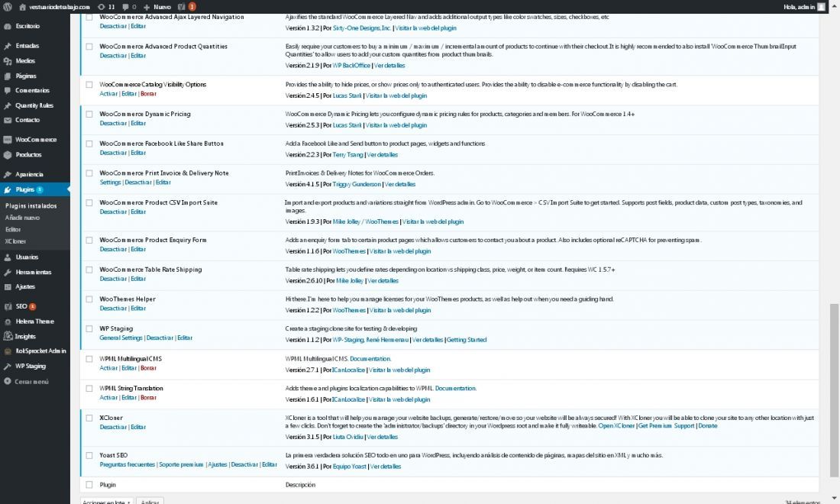Image resolution: width=840 pixels, height=504 pixels.
Task: Click the page vertical scrollbar thumb
Action: pos(834,390)
